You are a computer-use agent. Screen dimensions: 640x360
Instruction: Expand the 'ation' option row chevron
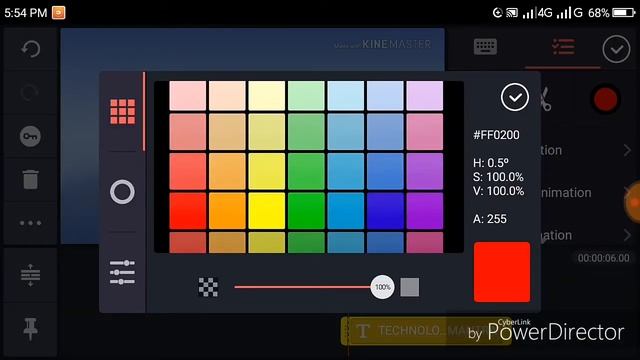627,235
